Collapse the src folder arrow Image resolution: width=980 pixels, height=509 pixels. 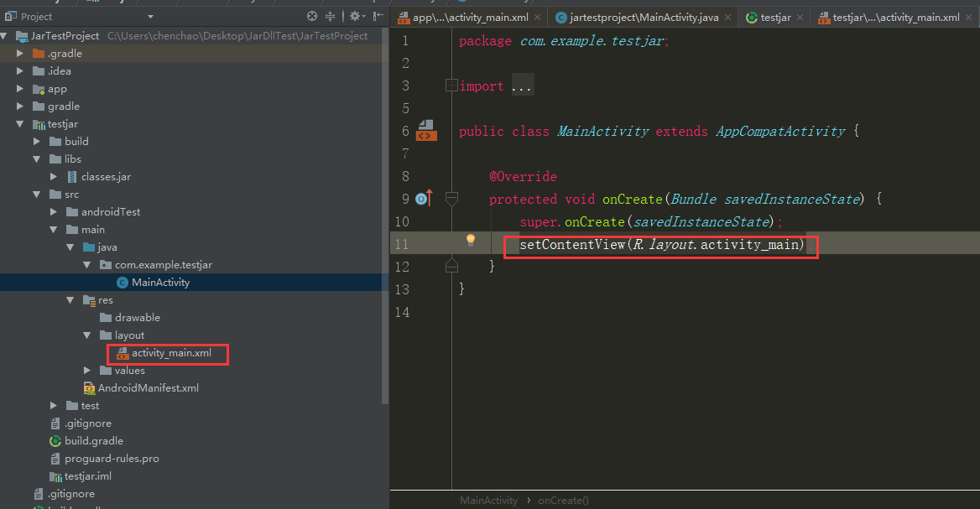click(x=37, y=195)
